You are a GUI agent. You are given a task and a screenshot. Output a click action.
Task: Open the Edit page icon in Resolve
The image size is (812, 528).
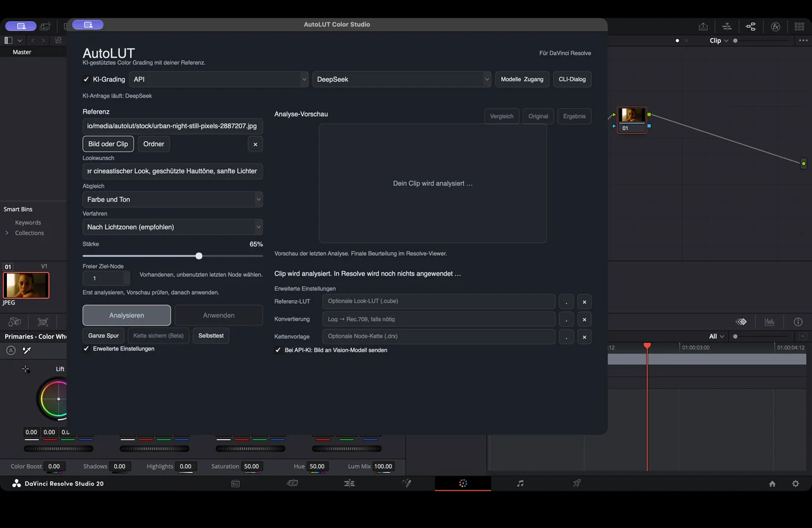pos(350,484)
